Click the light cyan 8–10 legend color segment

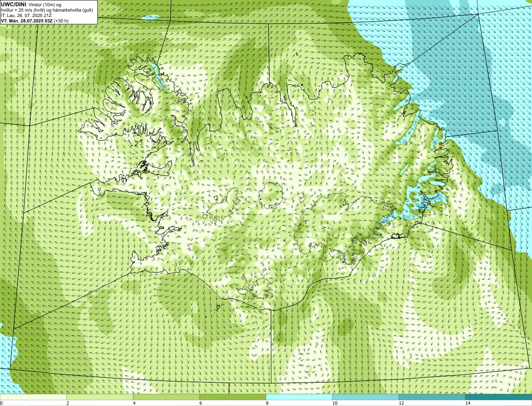[299, 397]
